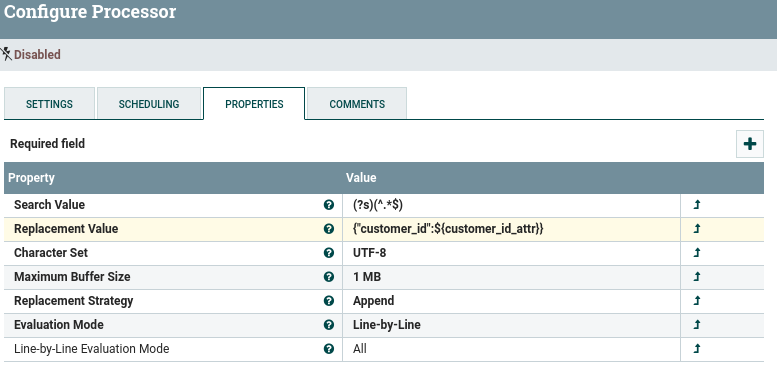Click the arrow icon in Character Set row

(x=697, y=253)
